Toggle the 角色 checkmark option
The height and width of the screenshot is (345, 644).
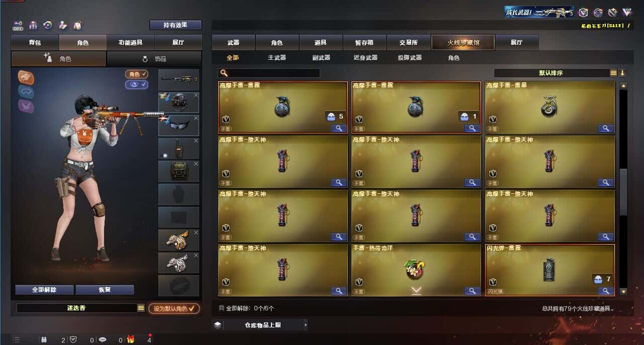tap(137, 74)
